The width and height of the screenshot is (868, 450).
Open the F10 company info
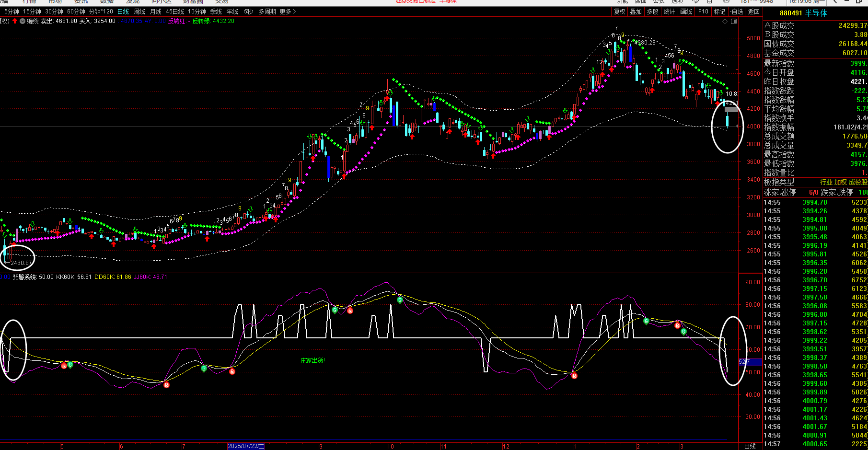tap(703, 12)
